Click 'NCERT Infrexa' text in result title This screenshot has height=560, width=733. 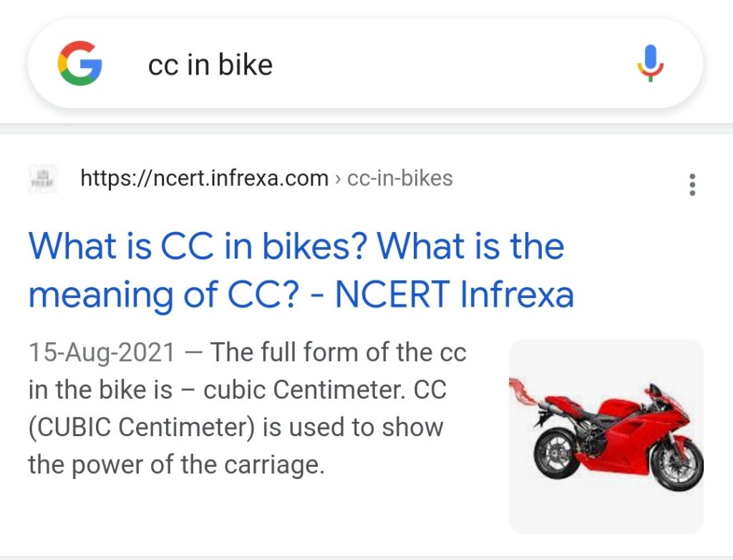[455, 294]
